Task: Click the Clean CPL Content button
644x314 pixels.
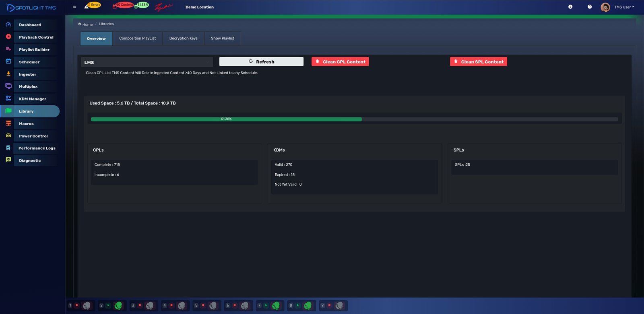Action: pos(340,62)
